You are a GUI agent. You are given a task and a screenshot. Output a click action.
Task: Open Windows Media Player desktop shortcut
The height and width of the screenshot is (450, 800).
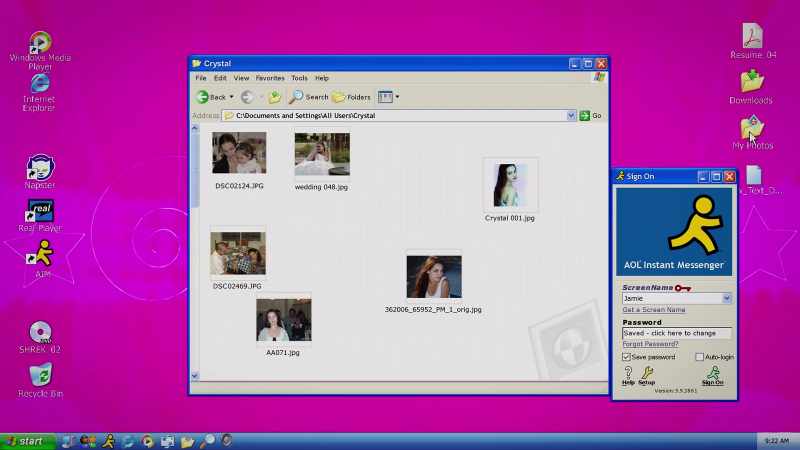pyautogui.click(x=40, y=43)
